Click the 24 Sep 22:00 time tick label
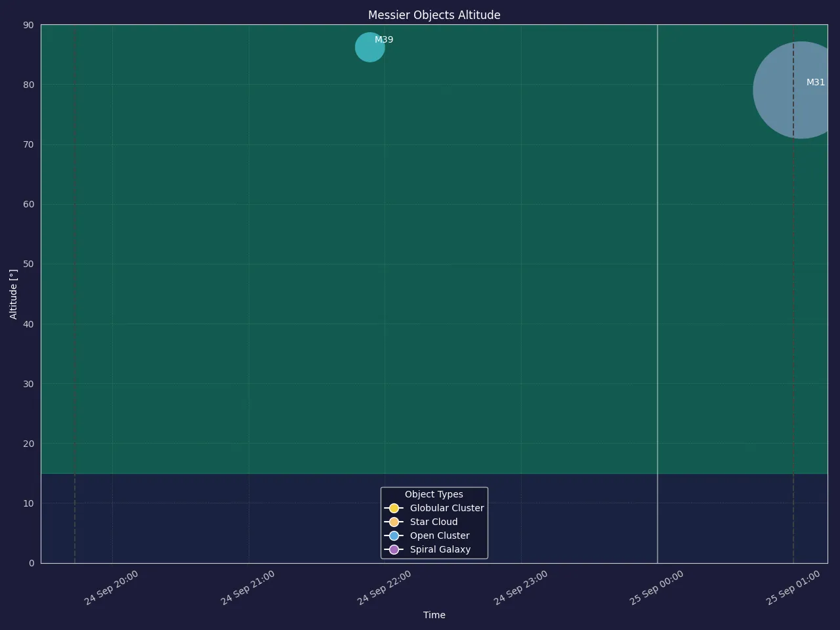Viewport: 840px width, 630px height. (385, 588)
